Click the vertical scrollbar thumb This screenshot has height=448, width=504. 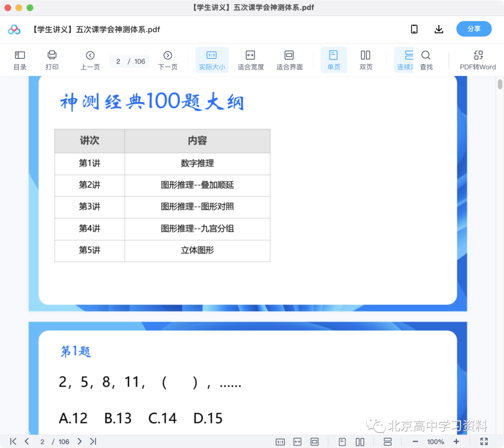(x=500, y=84)
